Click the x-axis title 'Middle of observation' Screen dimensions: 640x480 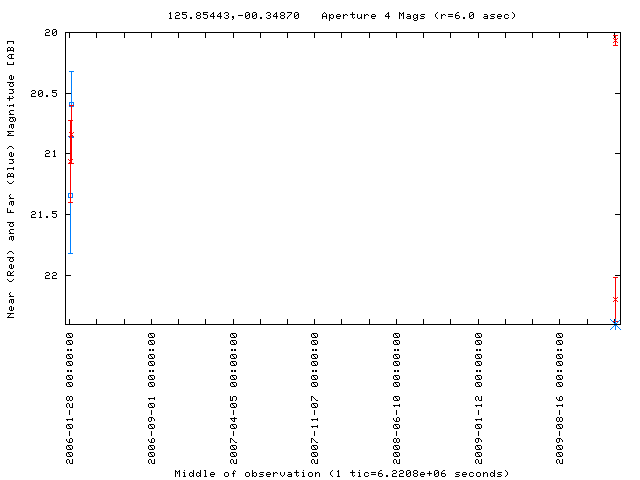click(247, 473)
